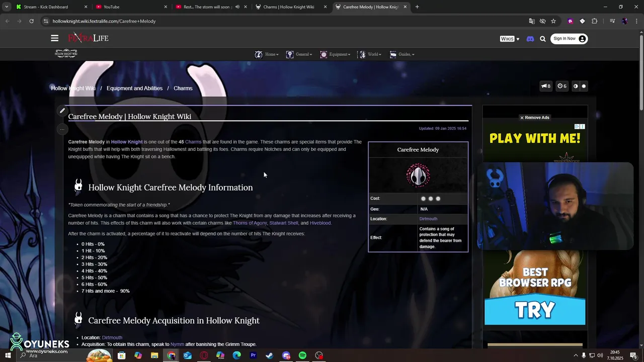The height and width of the screenshot is (362, 644).
Task: Click the site search magnifier icon
Action: click(542, 39)
